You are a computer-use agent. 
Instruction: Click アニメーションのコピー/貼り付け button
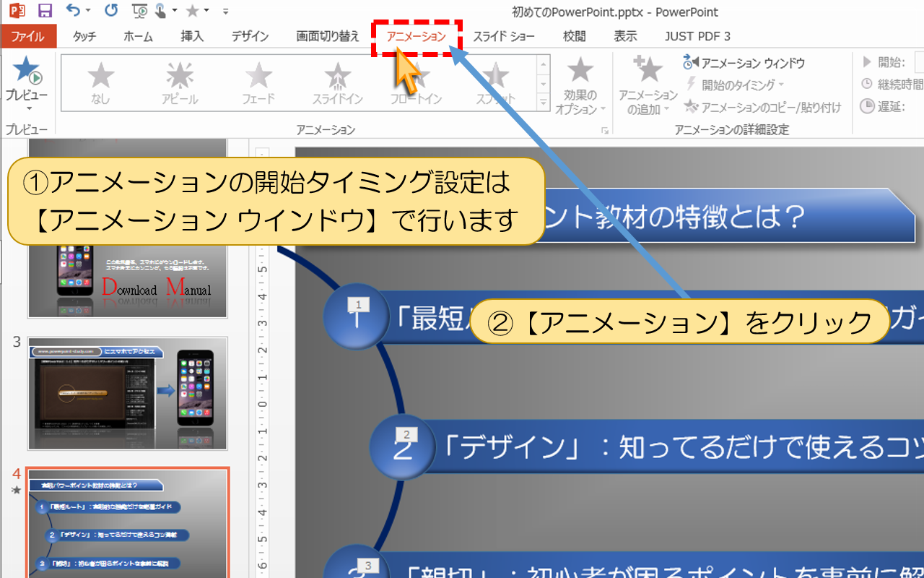point(762,107)
